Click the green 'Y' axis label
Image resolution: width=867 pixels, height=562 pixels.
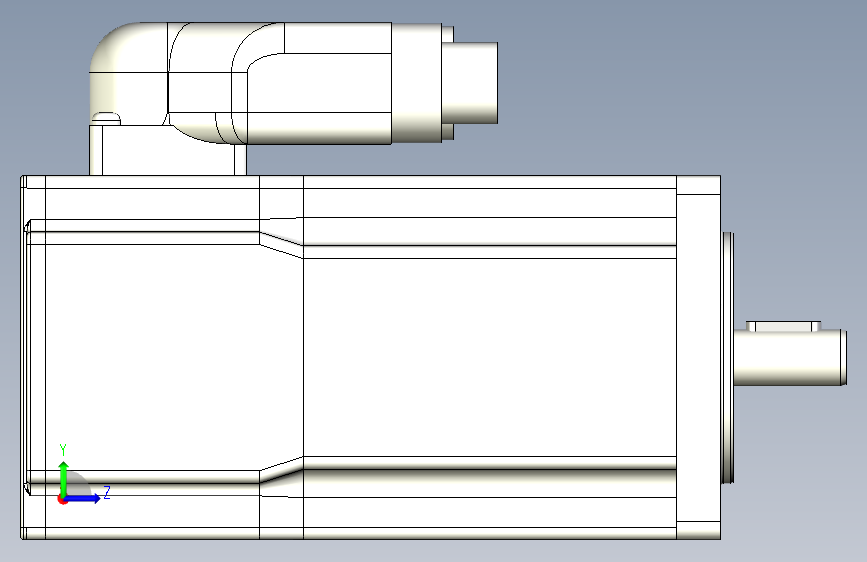[63, 449]
